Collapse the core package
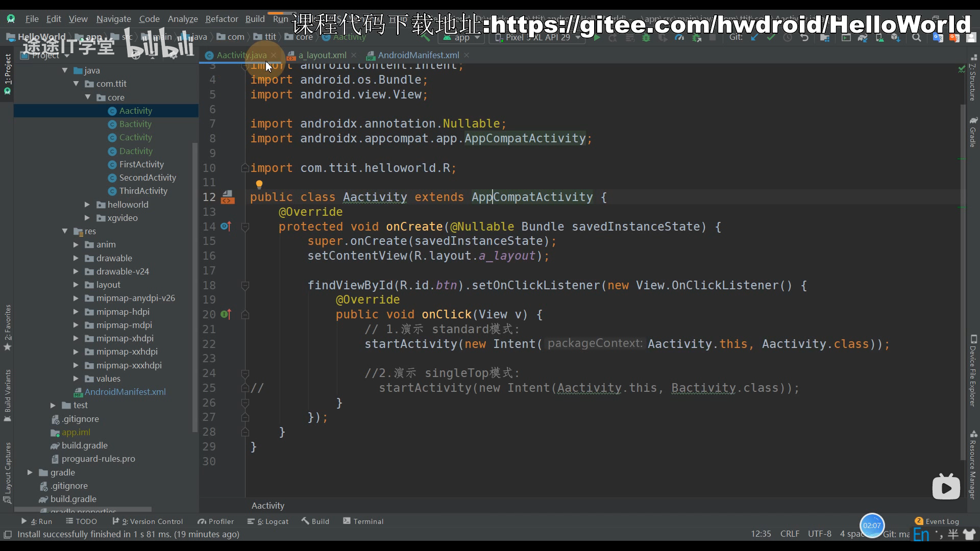This screenshot has width=980, height=551. (87, 97)
